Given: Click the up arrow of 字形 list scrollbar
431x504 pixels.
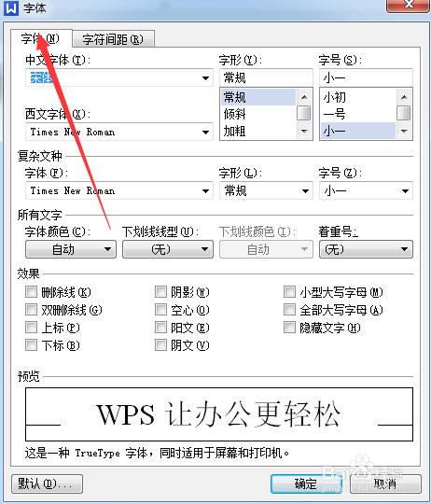Looking at the screenshot, I should [x=304, y=96].
